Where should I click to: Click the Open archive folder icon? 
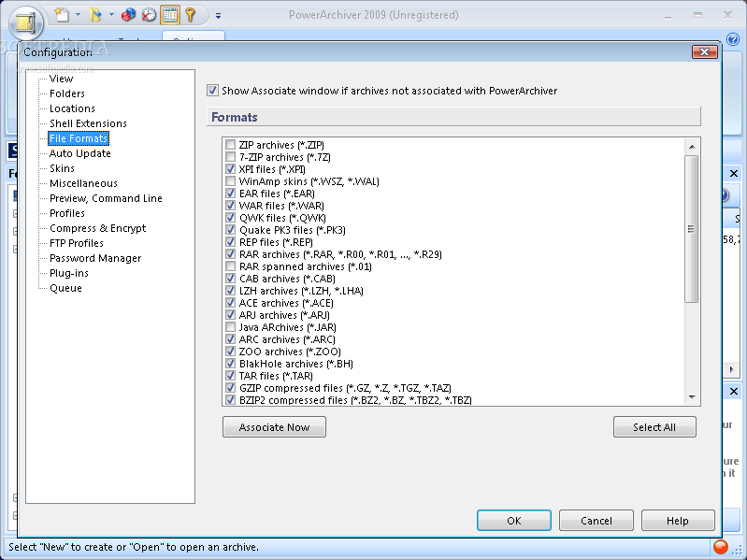point(95,15)
